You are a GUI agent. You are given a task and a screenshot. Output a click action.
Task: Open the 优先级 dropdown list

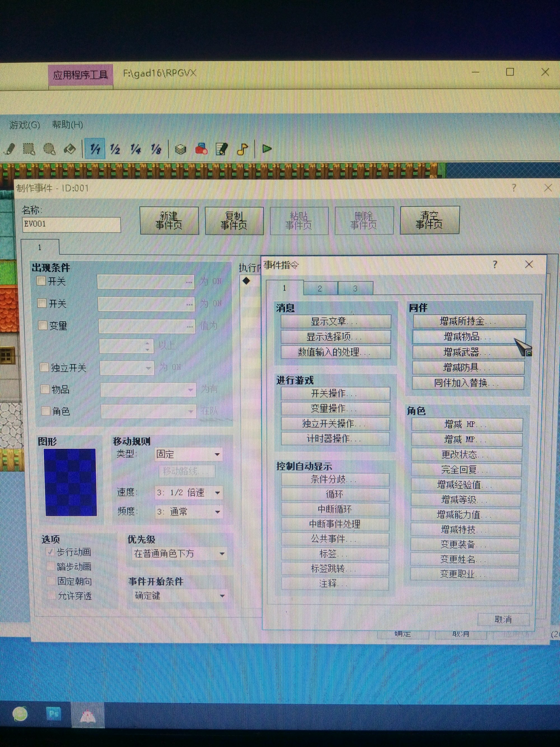(222, 554)
